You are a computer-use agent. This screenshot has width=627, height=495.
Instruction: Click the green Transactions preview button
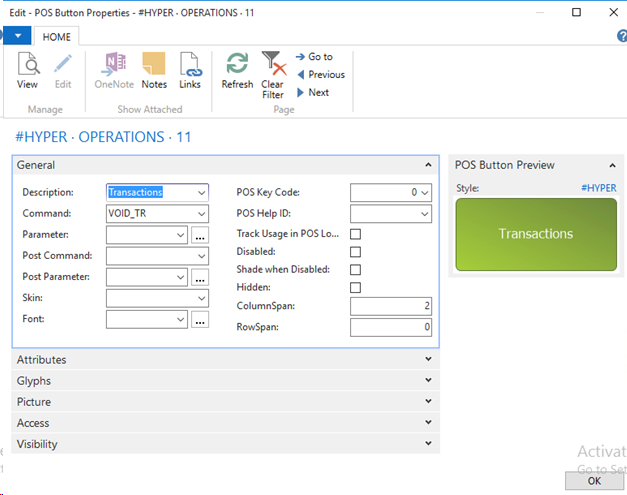pos(536,234)
